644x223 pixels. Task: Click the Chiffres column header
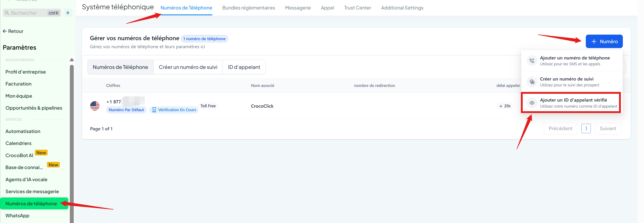tap(113, 86)
